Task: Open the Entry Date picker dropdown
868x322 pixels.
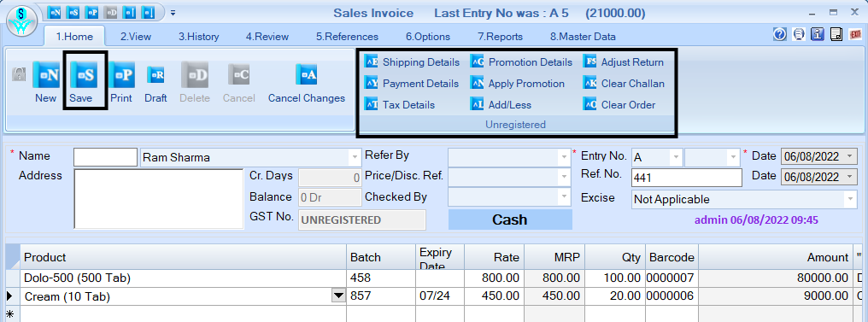Action: (850, 157)
